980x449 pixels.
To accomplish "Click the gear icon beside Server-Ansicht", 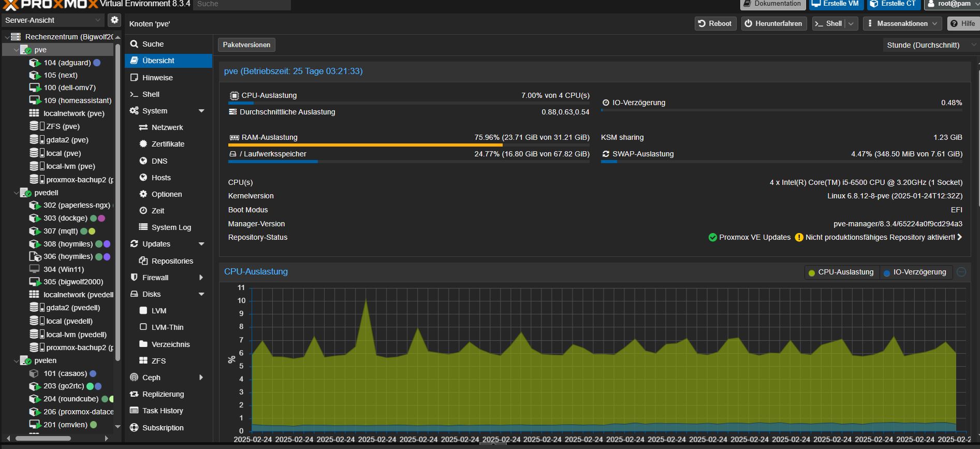I will point(114,20).
